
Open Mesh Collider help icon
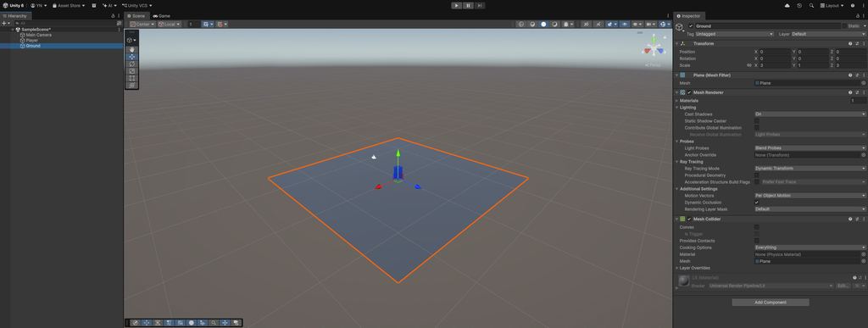tap(850, 219)
